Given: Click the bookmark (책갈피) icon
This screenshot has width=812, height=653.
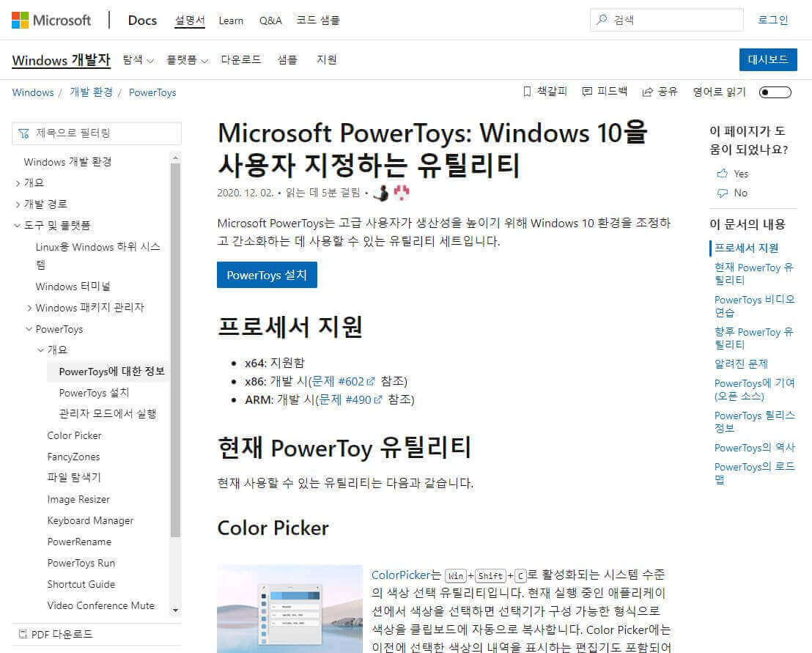Looking at the screenshot, I should pos(527,92).
